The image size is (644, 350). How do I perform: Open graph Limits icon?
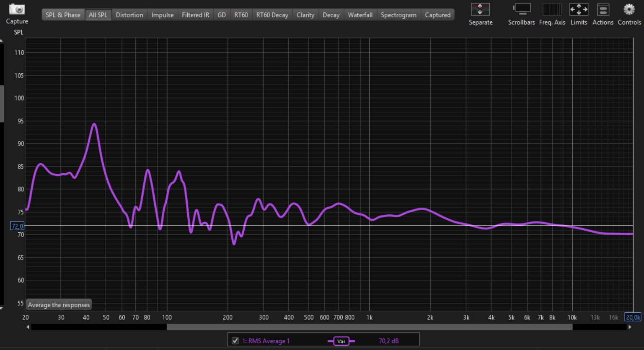(578, 10)
